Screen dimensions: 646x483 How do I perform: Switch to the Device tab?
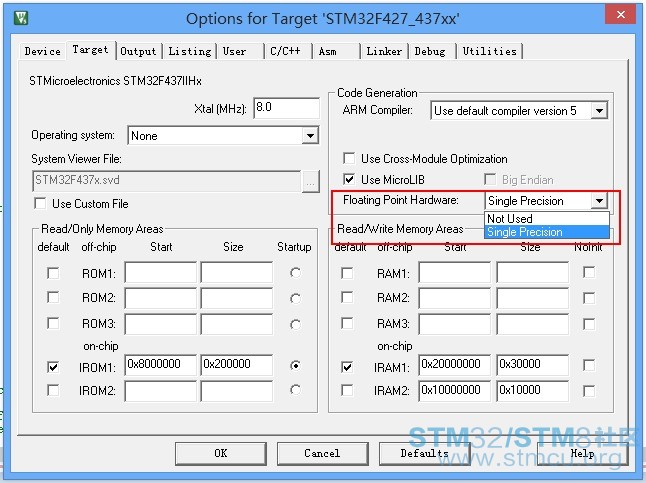point(42,52)
